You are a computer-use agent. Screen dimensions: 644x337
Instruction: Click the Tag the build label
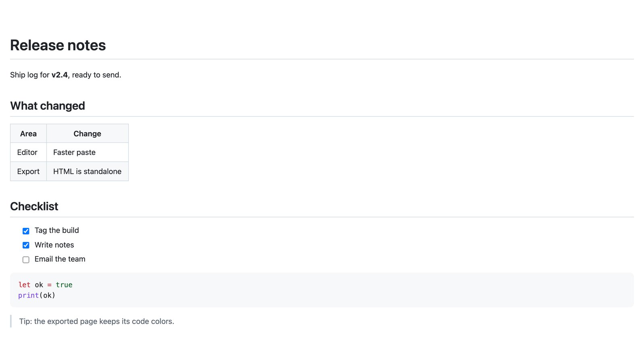coord(57,230)
